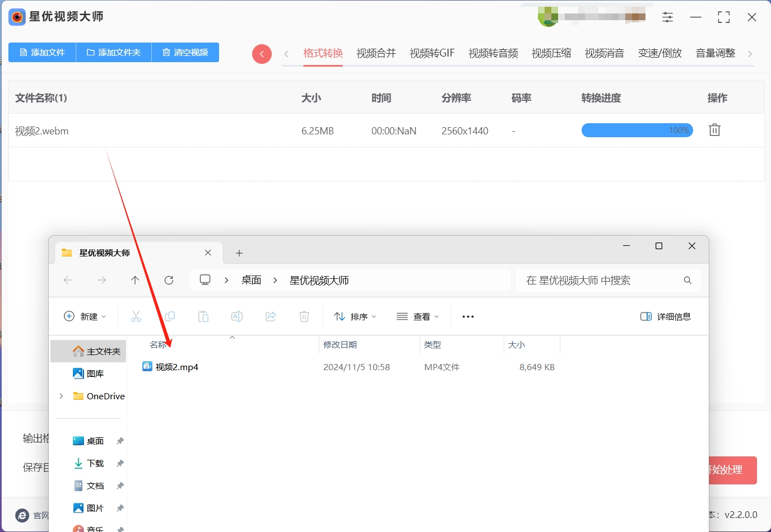Open OneDrive in the navigation pane

99,396
